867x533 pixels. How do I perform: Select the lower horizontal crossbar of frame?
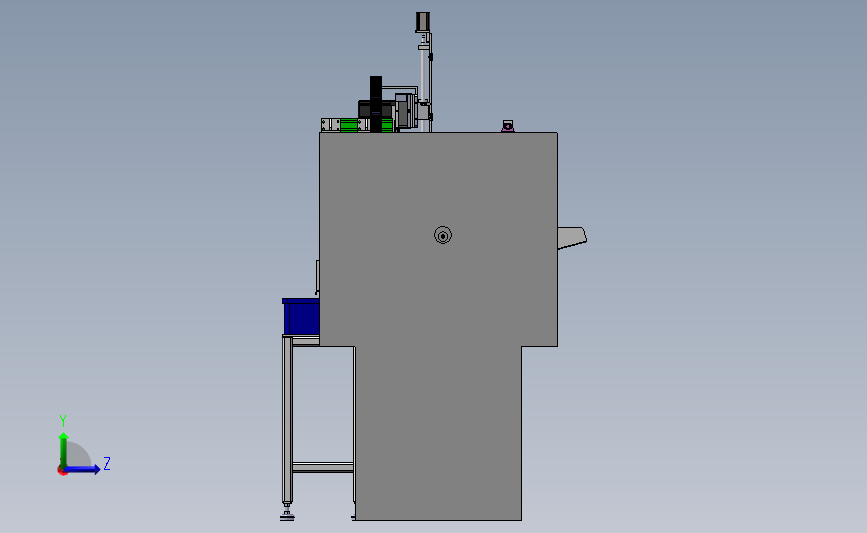pyautogui.click(x=323, y=468)
